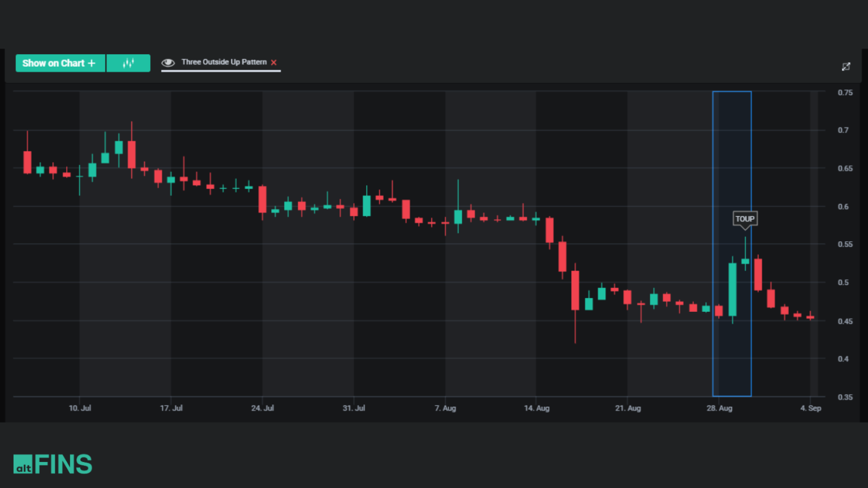The height and width of the screenshot is (488, 868).
Task: Click the 10. Jul date label
Action: coord(80,408)
